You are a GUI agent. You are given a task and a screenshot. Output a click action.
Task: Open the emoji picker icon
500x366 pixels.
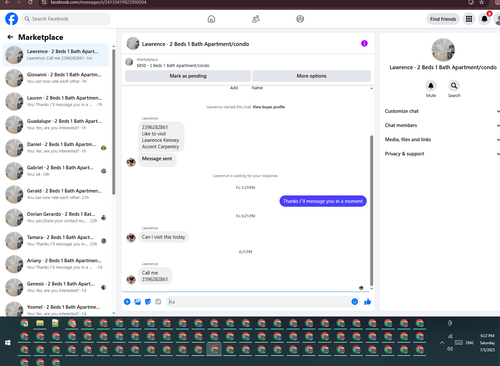pos(355,302)
